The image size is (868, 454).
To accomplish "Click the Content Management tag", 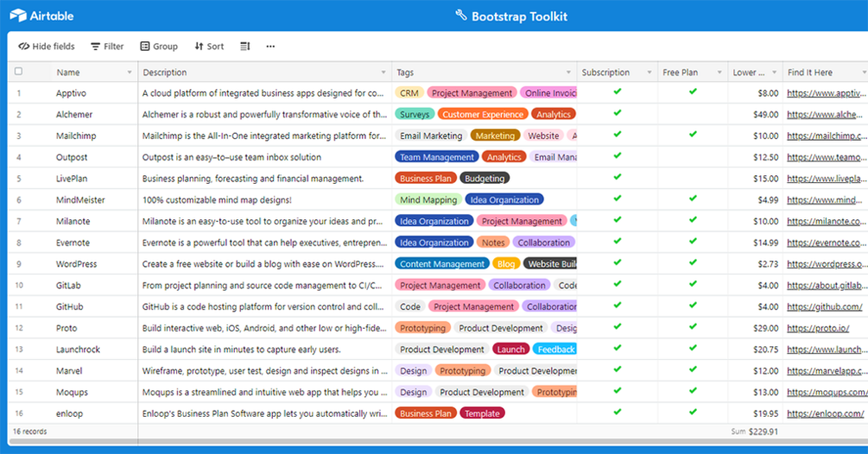I will [x=441, y=264].
